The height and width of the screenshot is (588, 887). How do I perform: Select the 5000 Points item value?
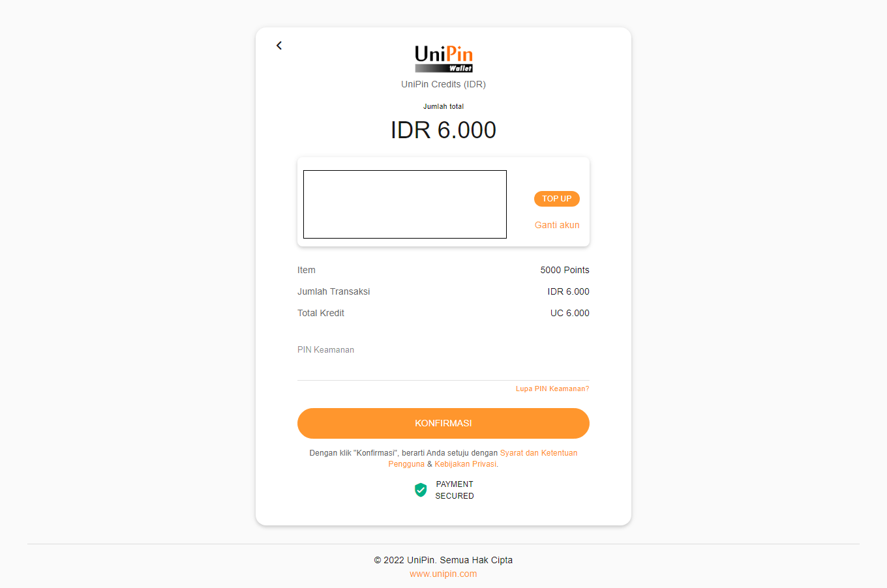[x=565, y=270]
